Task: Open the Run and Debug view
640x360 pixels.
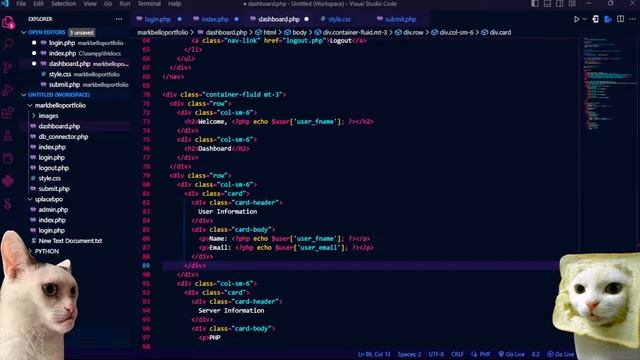Action: pos(8,90)
